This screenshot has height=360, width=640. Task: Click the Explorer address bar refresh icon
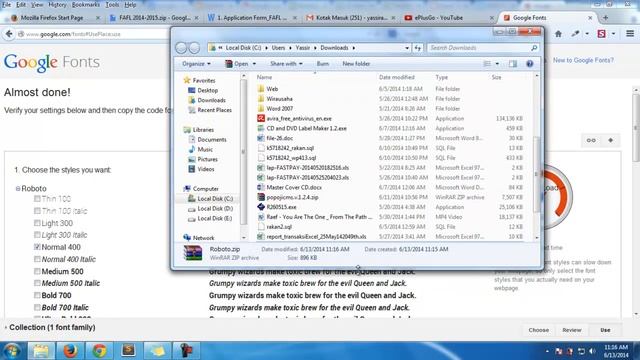[x=418, y=48]
